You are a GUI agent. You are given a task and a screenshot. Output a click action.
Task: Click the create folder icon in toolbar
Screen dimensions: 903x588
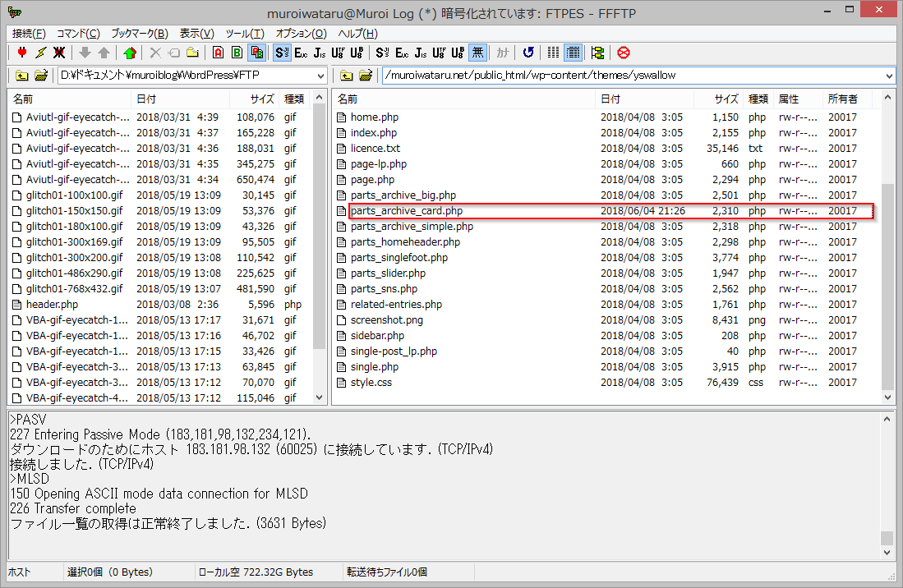pos(192,53)
